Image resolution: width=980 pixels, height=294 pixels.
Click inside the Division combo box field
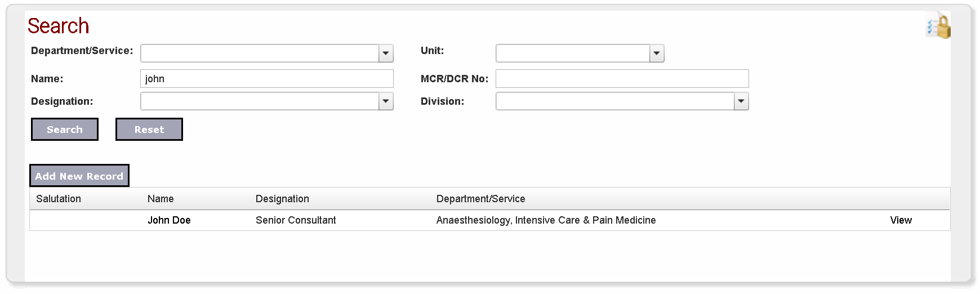(615, 101)
